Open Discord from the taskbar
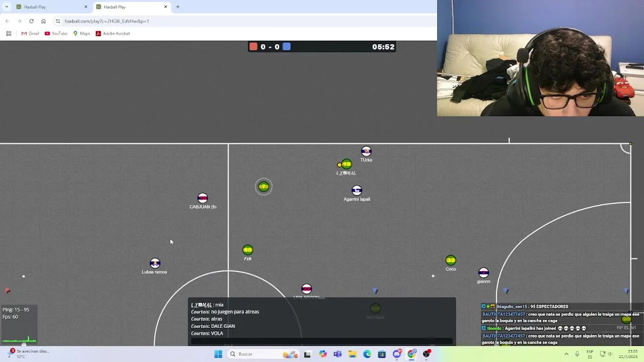Viewport: 644px width, 362px height. (397, 354)
